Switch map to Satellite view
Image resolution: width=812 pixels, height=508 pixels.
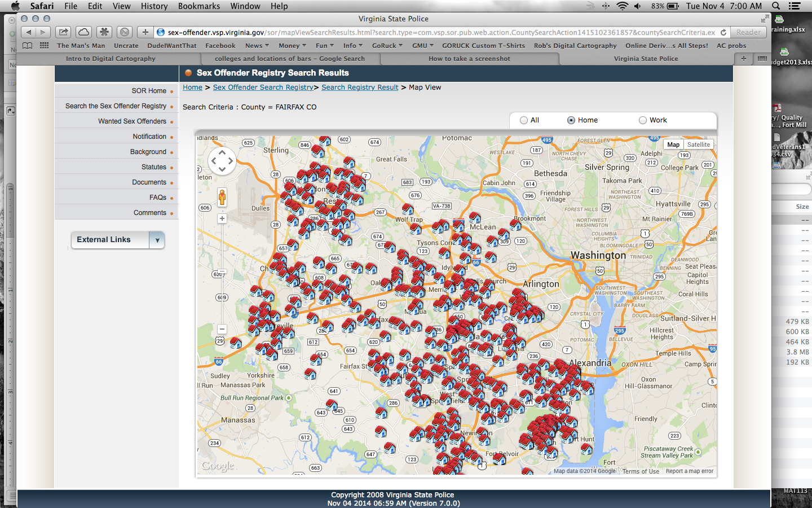tap(699, 144)
